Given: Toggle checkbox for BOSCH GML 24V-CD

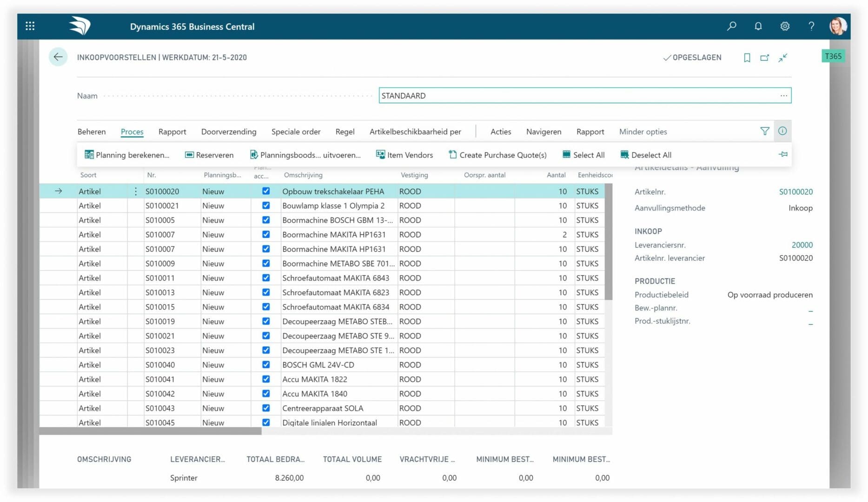Looking at the screenshot, I should (x=266, y=364).
